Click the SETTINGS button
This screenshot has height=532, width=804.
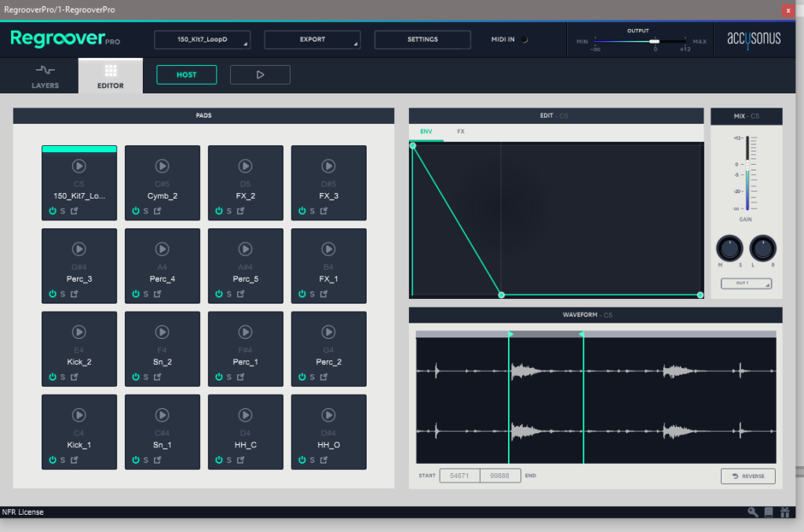coord(422,39)
